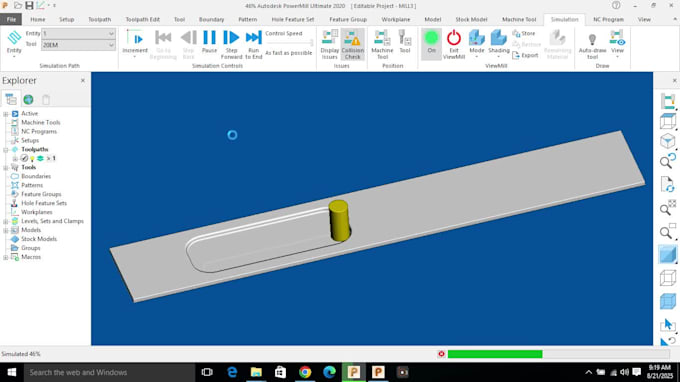
Task: Pause the simulation
Action: [x=209, y=42]
